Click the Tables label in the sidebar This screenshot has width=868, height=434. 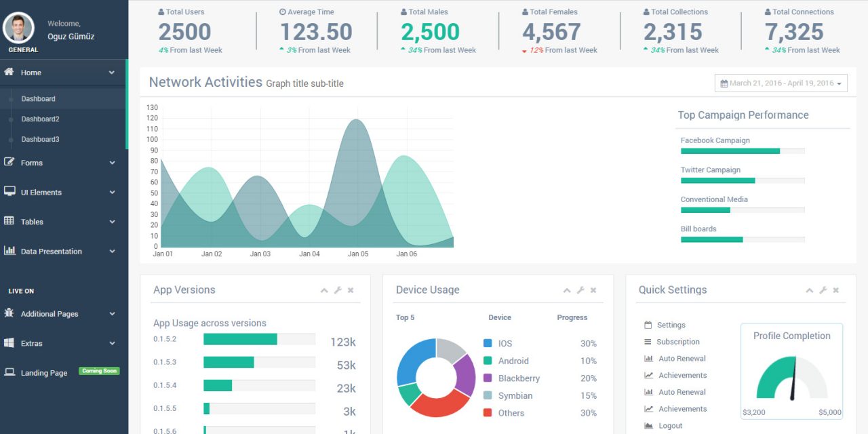(x=32, y=222)
